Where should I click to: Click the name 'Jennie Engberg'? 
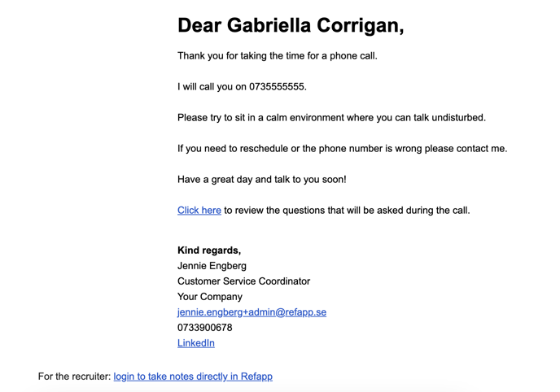[x=212, y=266]
